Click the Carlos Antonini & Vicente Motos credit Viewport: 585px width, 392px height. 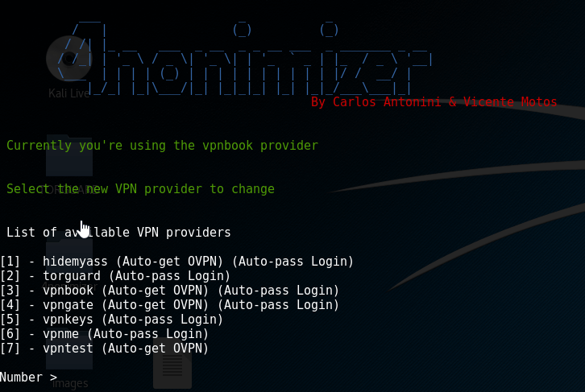click(x=434, y=101)
